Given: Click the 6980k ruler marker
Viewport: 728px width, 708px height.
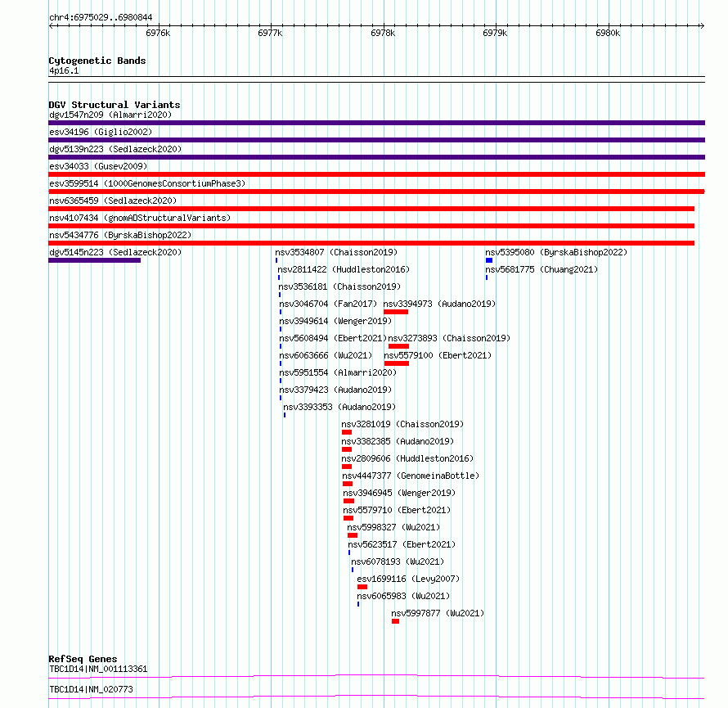Looking at the screenshot, I should click(x=608, y=33).
